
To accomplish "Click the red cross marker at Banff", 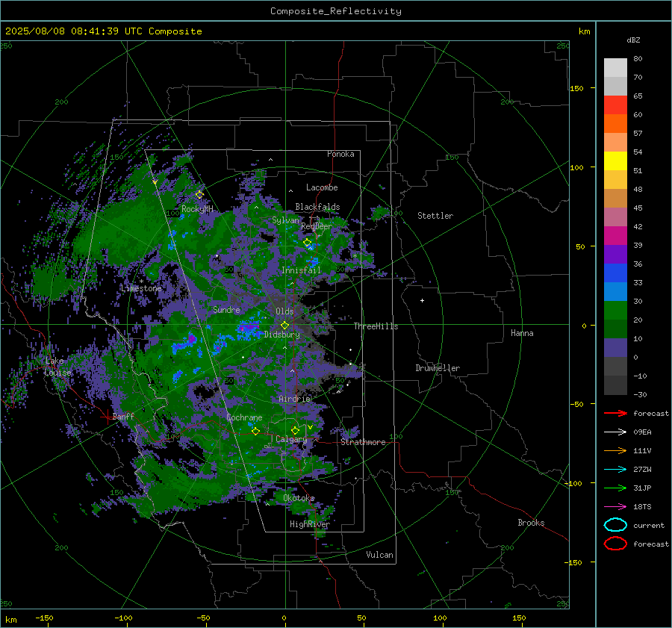I will click(107, 417).
